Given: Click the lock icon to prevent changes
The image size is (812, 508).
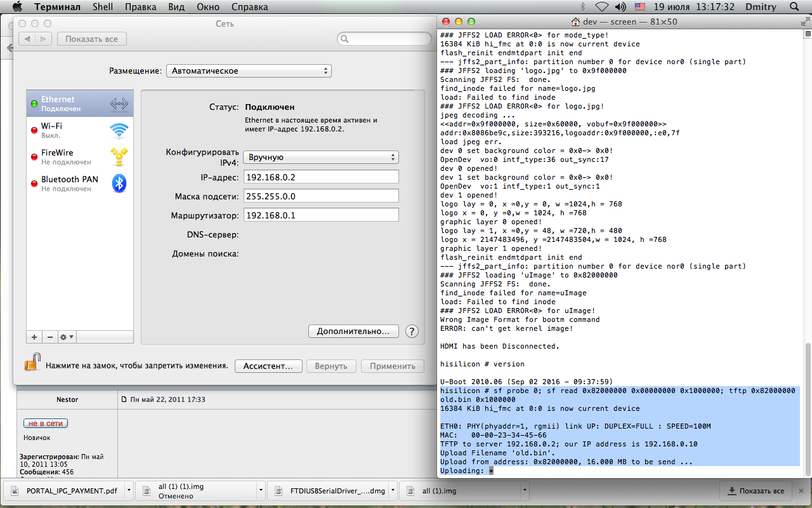Looking at the screenshot, I should [x=32, y=363].
